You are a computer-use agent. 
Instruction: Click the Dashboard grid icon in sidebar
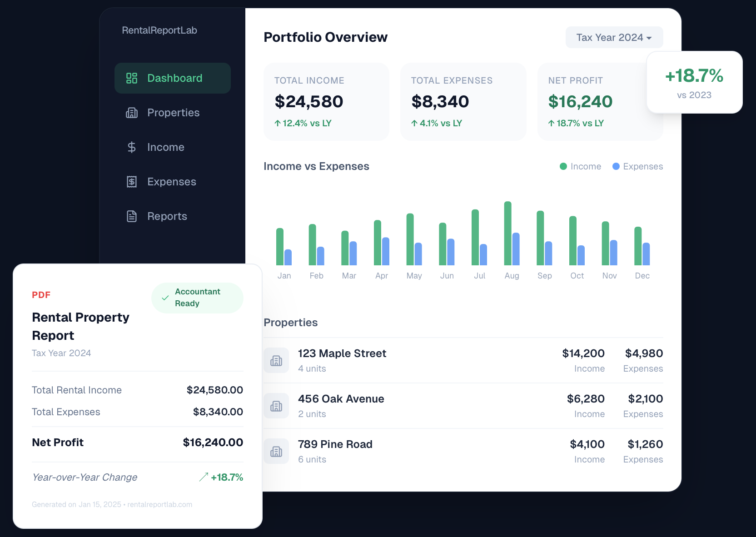pos(132,78)
